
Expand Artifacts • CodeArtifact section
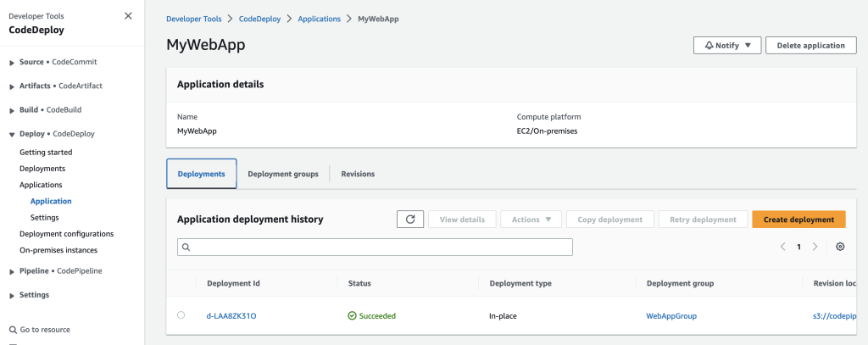coord(12,86)
